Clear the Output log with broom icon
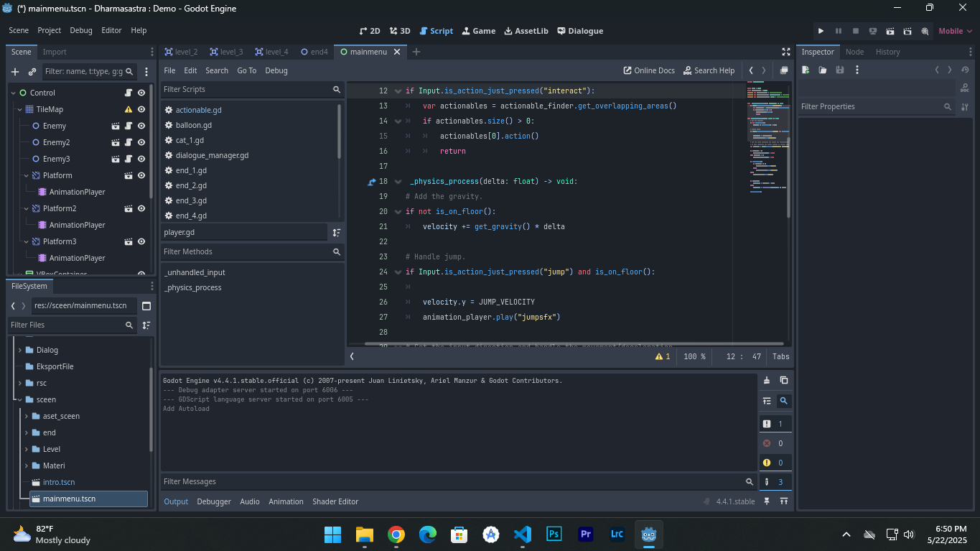 (767, 380)
